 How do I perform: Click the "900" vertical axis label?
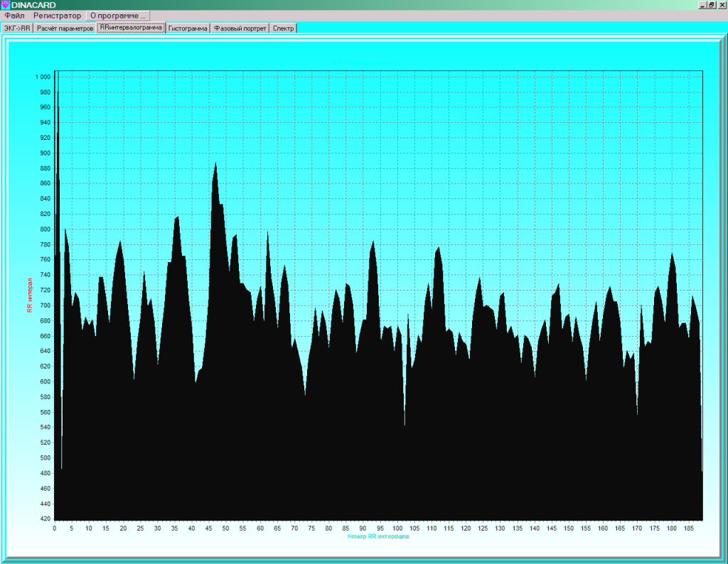coord(45,153)
